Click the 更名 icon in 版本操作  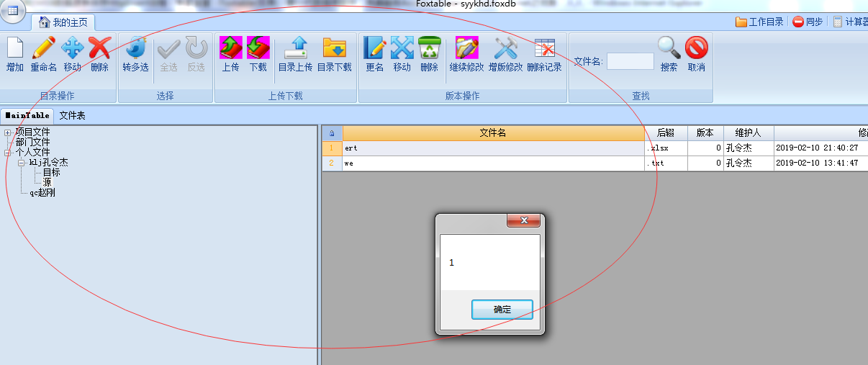point(374,48)
